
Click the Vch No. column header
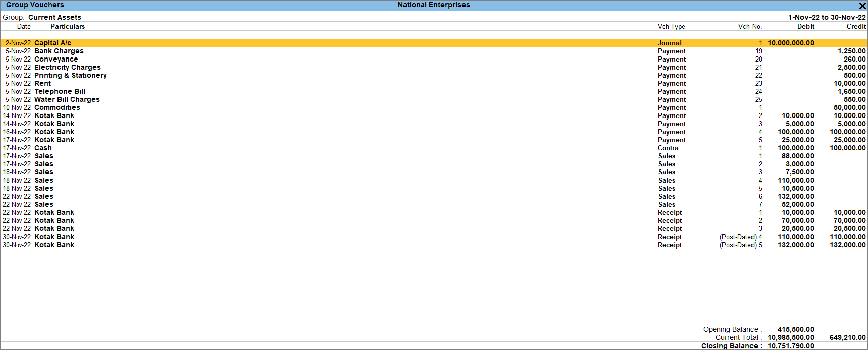click(x=750, y=27)
